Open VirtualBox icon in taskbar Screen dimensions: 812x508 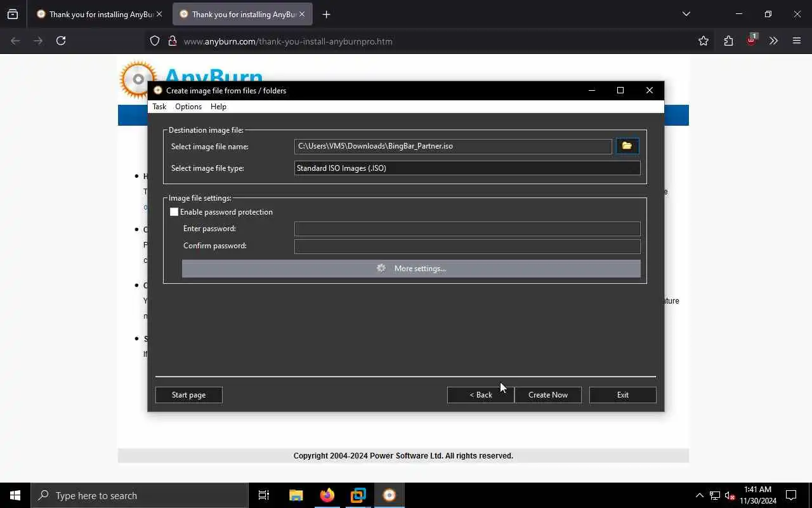(x=358, y=495)
